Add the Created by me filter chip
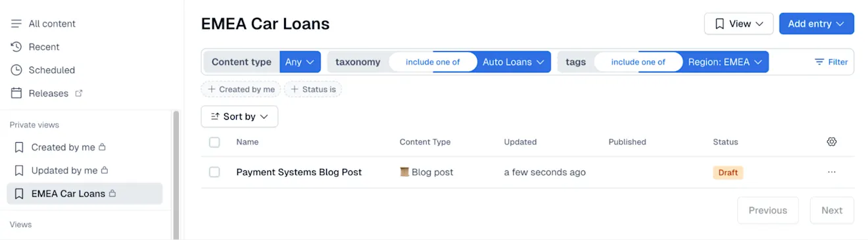This screenshot has width=868, height=240. (241, 89)
